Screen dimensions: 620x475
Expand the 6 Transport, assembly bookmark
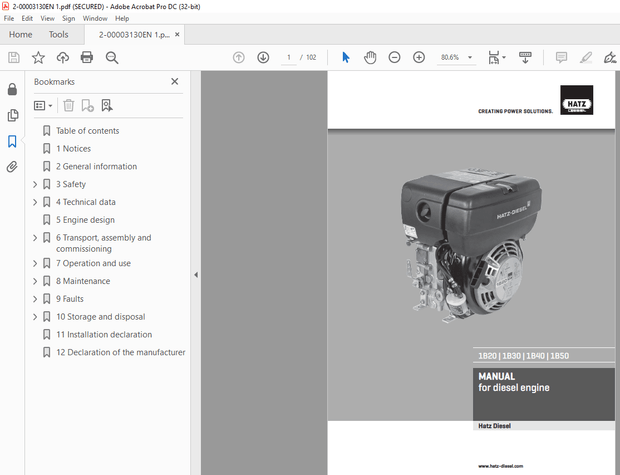[x=35, y=238]
